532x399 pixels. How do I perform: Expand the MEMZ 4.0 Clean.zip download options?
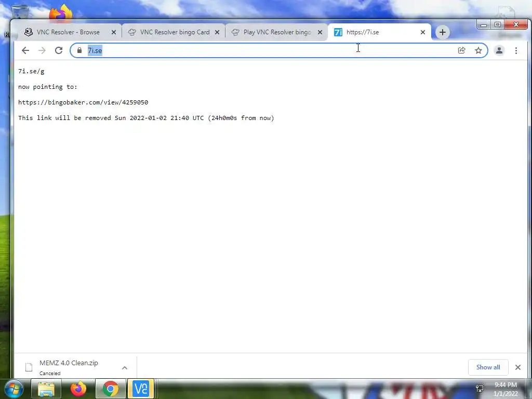coord(125,368)
